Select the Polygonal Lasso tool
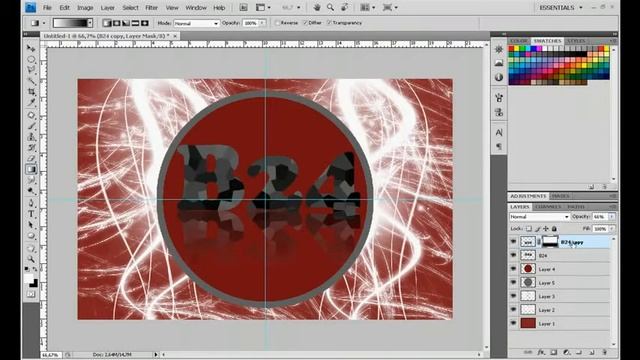This screenshot has width=640, height=360. pyautogui.click(x=31, y=70)
